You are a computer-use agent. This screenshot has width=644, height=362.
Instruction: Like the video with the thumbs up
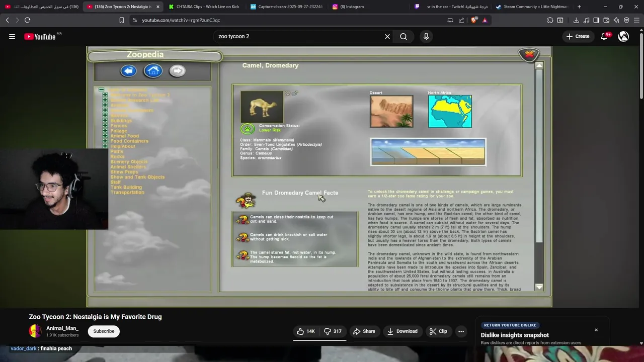point(306,331)
